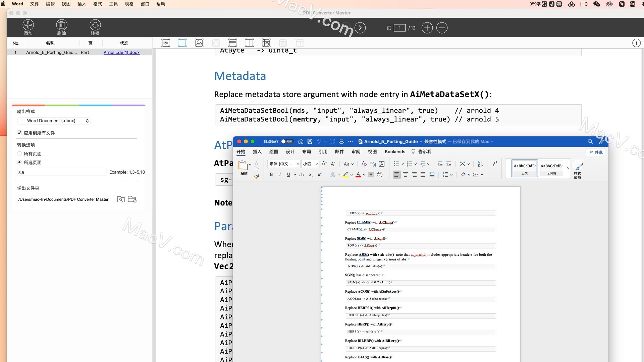Image resolution: width=644 pixels, height=362 pixels.
Task: Sort paragraph with A-Z icon
Action: [x=480, y=164]
